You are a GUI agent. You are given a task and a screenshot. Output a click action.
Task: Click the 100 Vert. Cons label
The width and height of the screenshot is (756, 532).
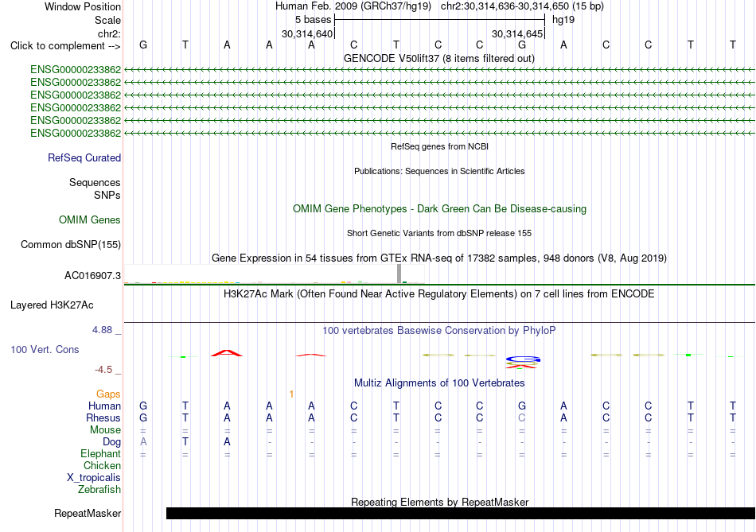45,349
